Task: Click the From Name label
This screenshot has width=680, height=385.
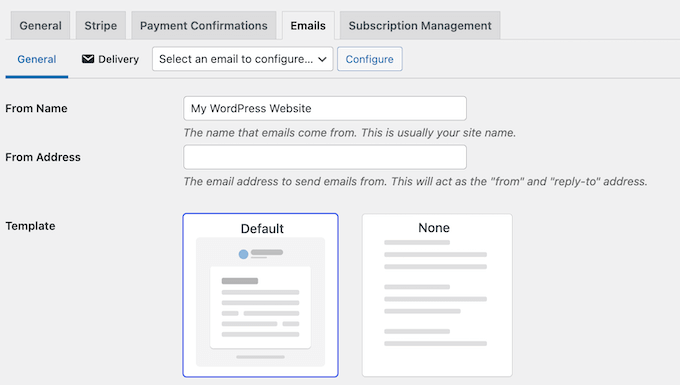Action: click(x=36, y=108)
